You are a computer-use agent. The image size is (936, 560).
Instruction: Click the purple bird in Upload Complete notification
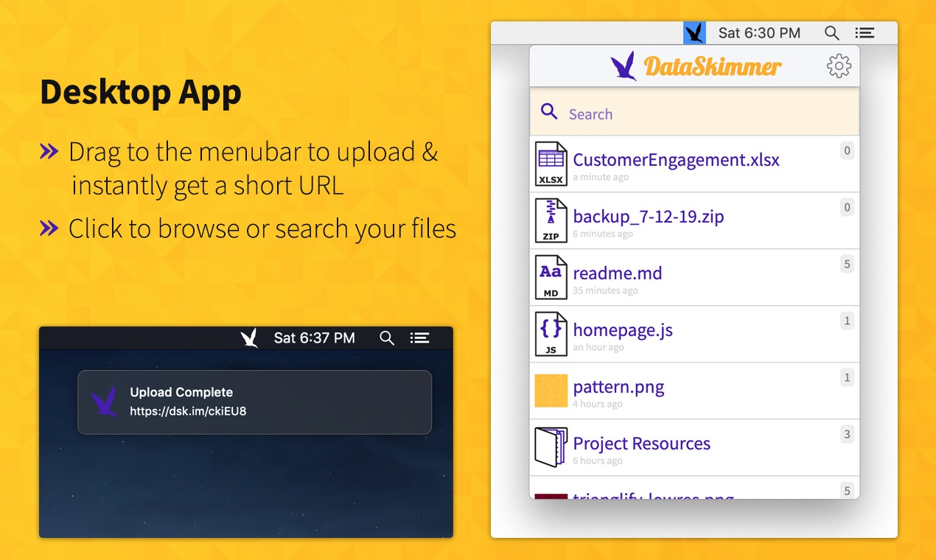tap(104, 402)
